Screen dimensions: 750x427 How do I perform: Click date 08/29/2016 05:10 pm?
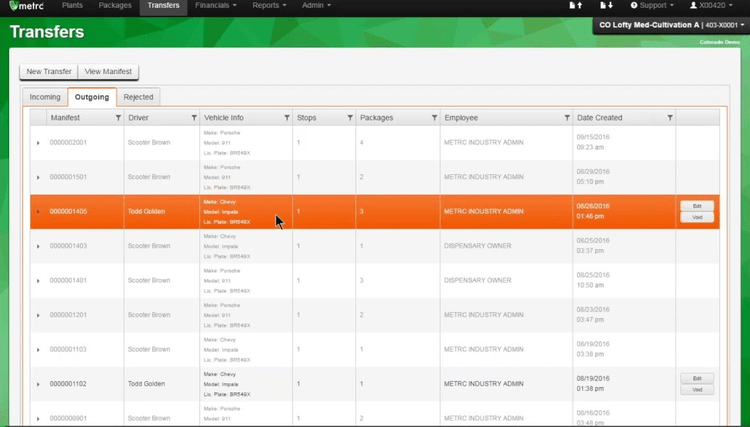[x=593, y=176]
